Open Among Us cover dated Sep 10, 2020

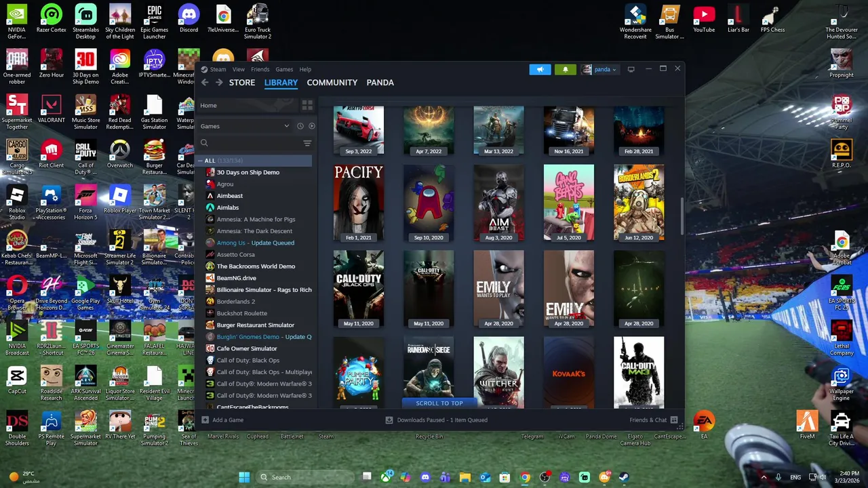coord(429,203)
